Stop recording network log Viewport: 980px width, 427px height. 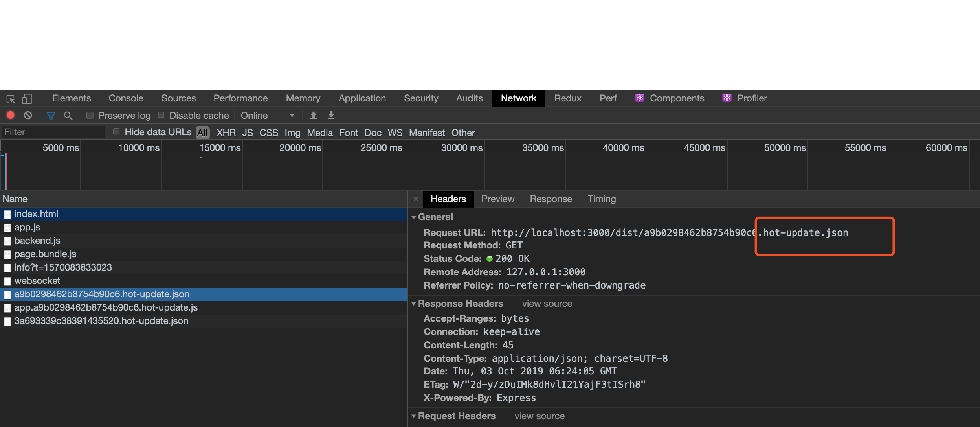coord(11,115)
